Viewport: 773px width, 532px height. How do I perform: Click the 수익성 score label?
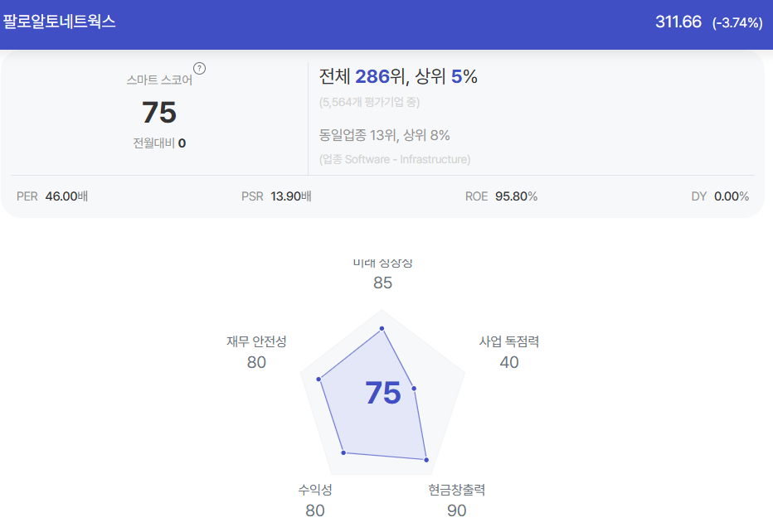point(315,490)
